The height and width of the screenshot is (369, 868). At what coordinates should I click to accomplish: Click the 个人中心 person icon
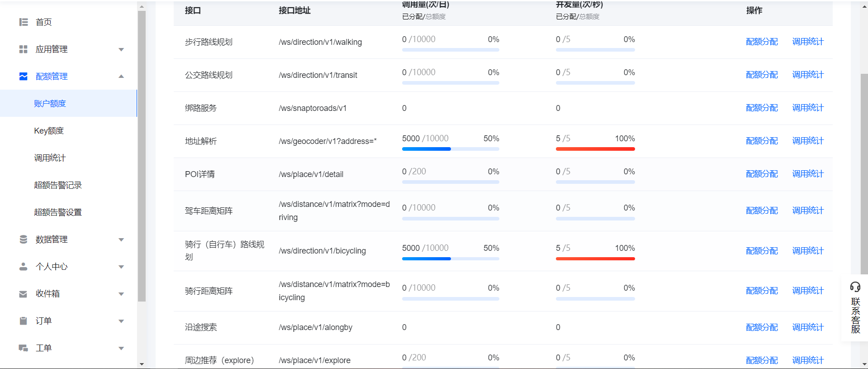tap(24, 267)
